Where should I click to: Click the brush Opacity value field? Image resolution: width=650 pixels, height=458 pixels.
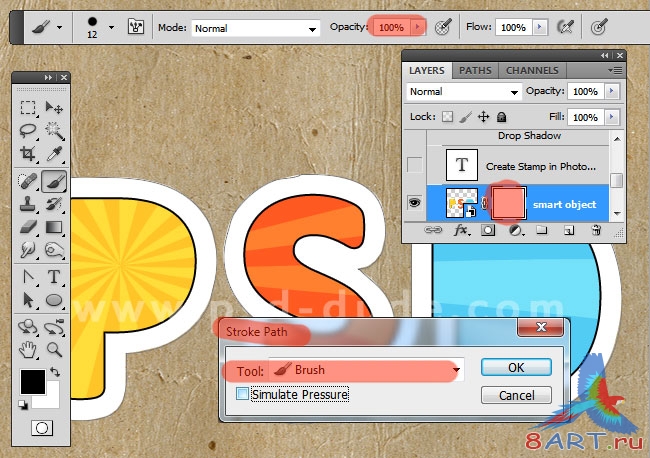point(391,27)
